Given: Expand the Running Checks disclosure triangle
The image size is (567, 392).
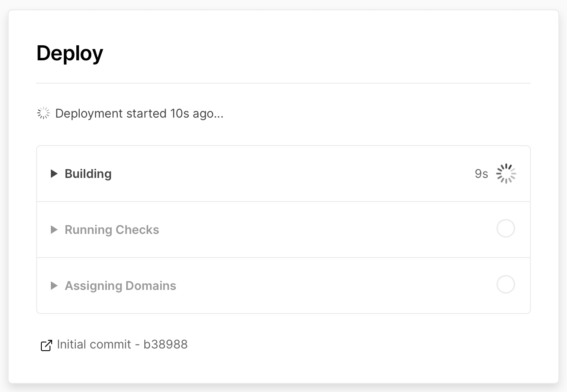Looking at the screenshot, I should (x=54, y=230).
